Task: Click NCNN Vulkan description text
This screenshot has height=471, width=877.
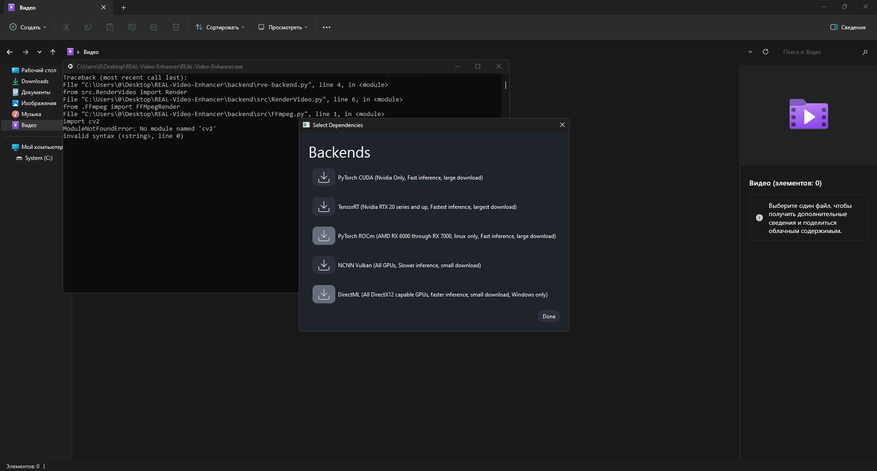Action: coord(409,265)
